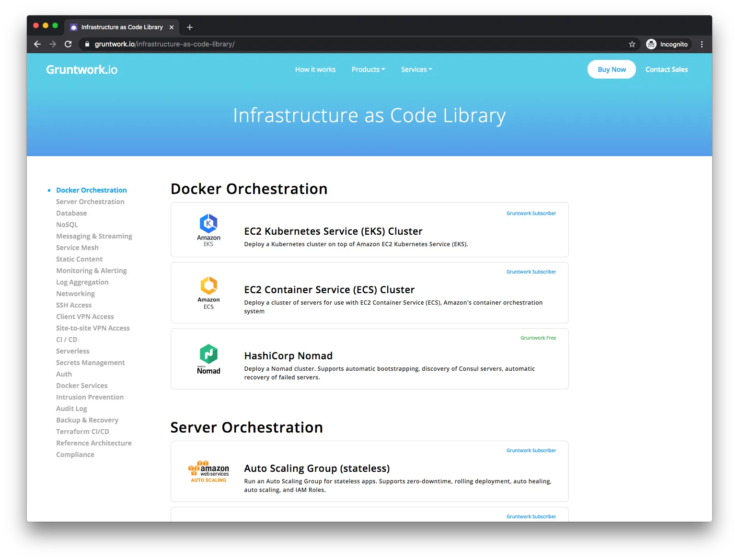Viewport: 739px width, 560px height.
Task: Go to Reference Architecture section
Action: pos(94,443)
